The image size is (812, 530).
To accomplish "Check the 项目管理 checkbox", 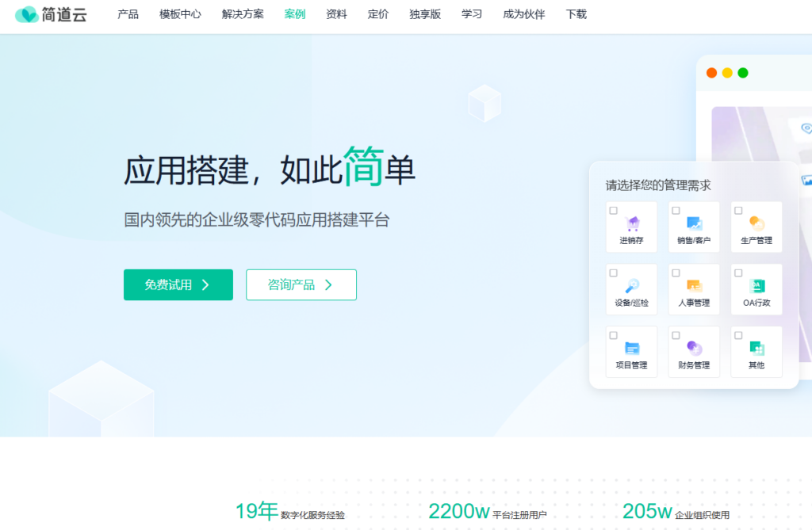I will click(x=614, y=335).
